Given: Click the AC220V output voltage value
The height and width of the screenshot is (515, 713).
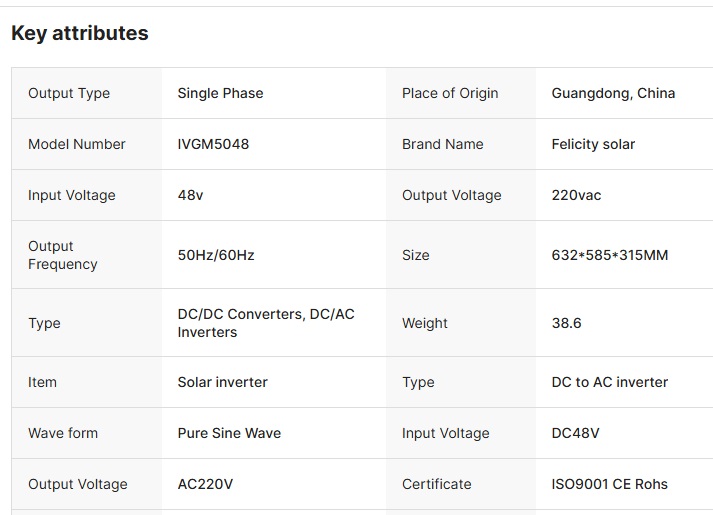Looking at the screenshot, I should (206, 484).
